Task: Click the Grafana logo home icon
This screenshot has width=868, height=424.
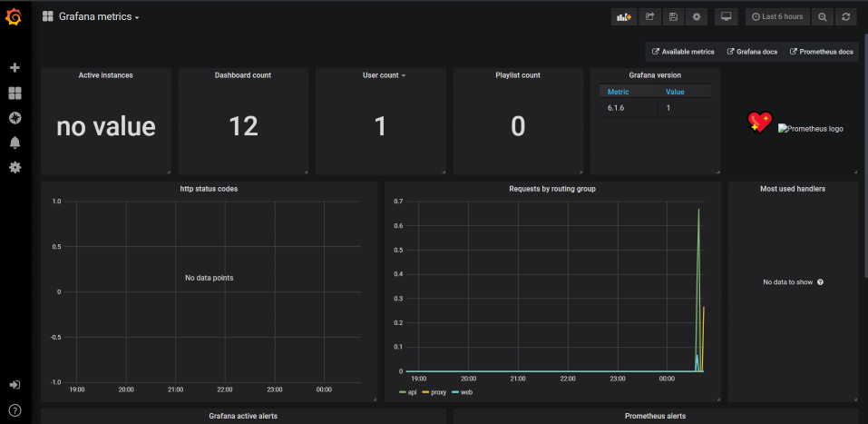Action: 14,18
